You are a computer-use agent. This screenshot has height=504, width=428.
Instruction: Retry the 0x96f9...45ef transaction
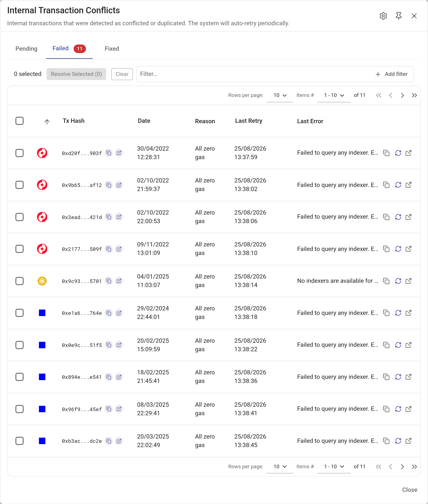(398, 409)
